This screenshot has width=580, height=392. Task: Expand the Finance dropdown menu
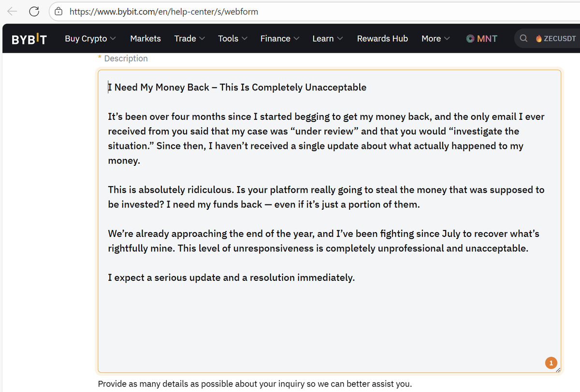[280, 38]
